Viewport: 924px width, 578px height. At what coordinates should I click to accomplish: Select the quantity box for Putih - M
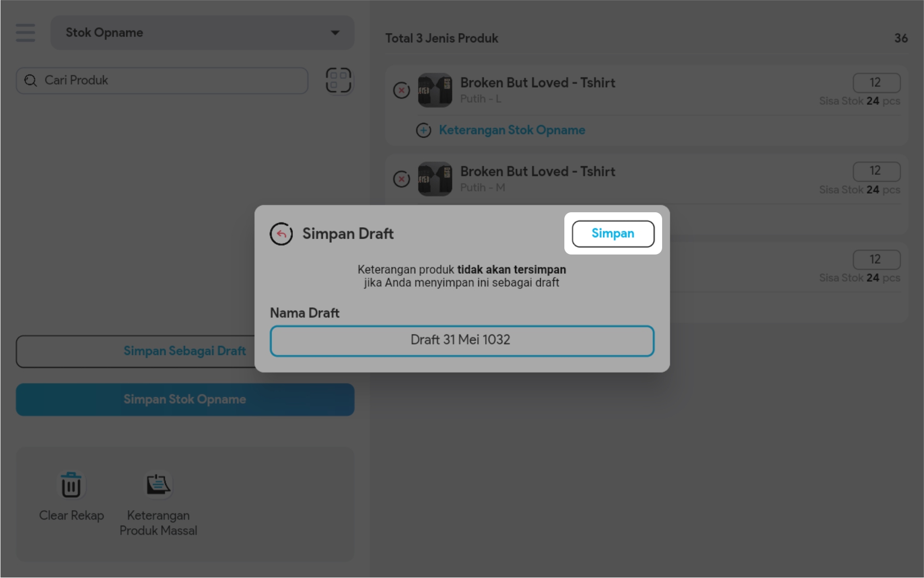tap(876, 171)
